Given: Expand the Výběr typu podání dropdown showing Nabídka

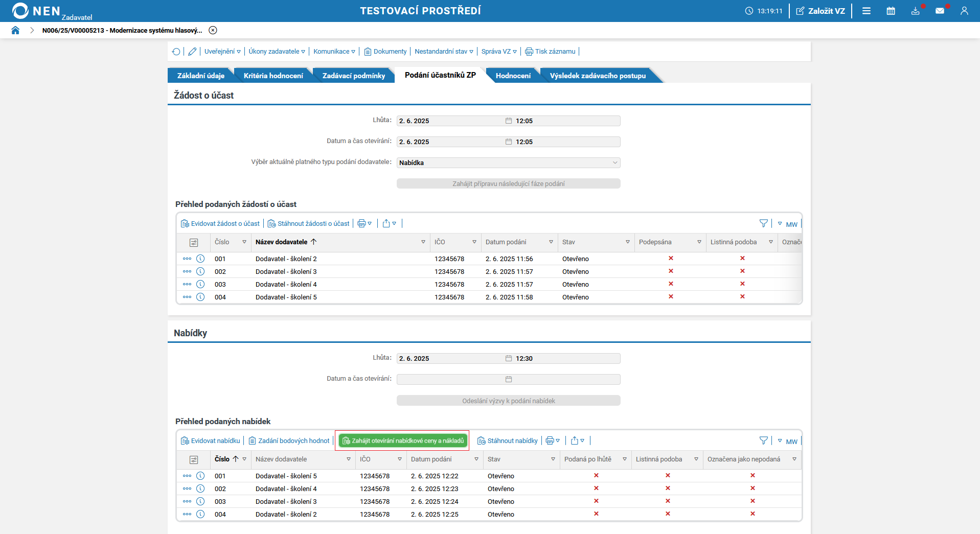Looking at the screenshot, I should tap(508, 163).
